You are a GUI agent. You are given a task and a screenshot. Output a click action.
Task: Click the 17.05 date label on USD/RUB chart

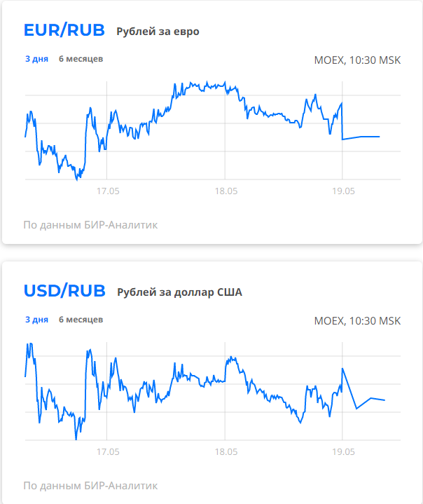tap(108, 451)
